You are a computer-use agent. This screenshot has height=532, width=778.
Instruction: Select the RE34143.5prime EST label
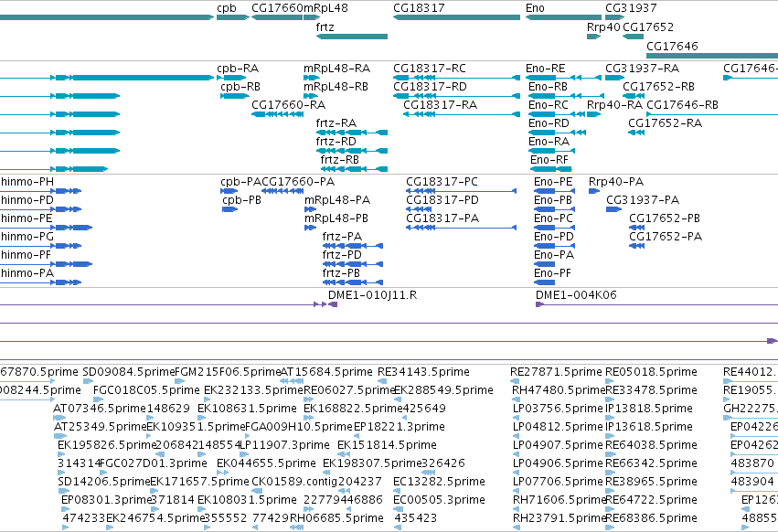point(423,372)
